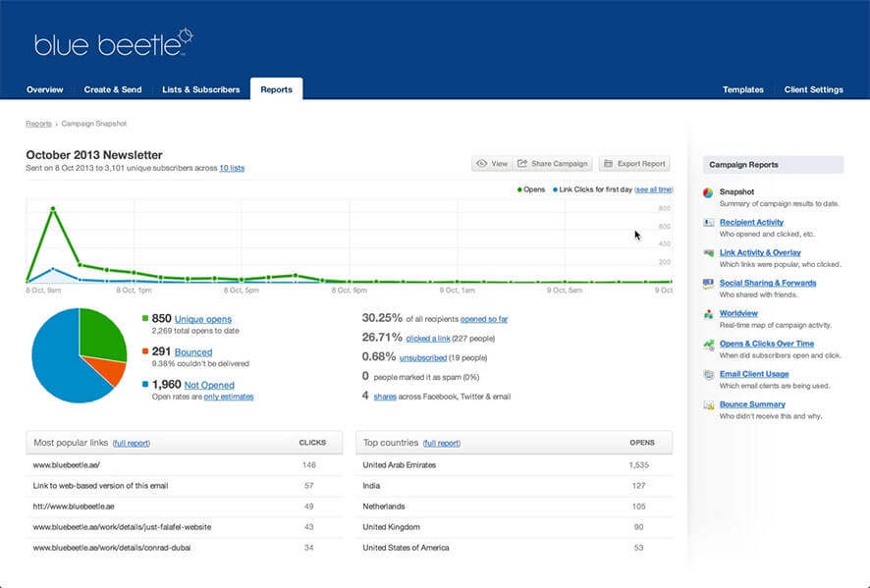Click the View button
The width and height of the screenshot is (870, 588).
tap(492, 164)
